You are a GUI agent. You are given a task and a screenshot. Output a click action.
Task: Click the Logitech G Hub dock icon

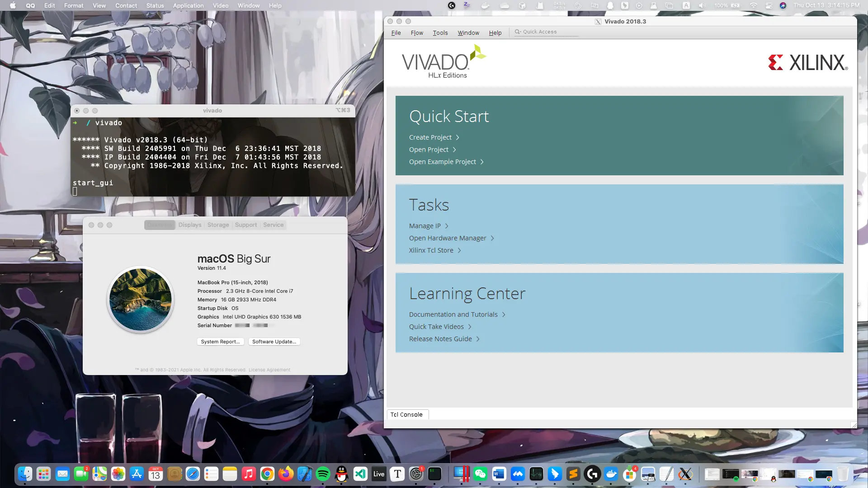coord(592,474)
